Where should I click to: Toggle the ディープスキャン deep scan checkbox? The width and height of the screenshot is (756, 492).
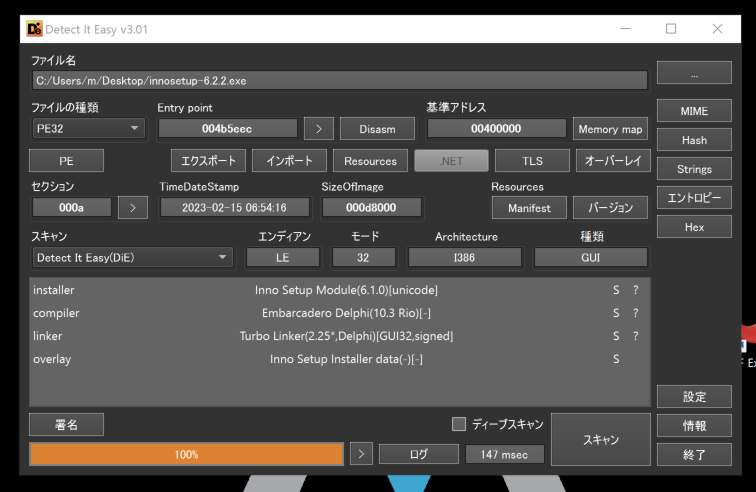(x=459, y=424)
